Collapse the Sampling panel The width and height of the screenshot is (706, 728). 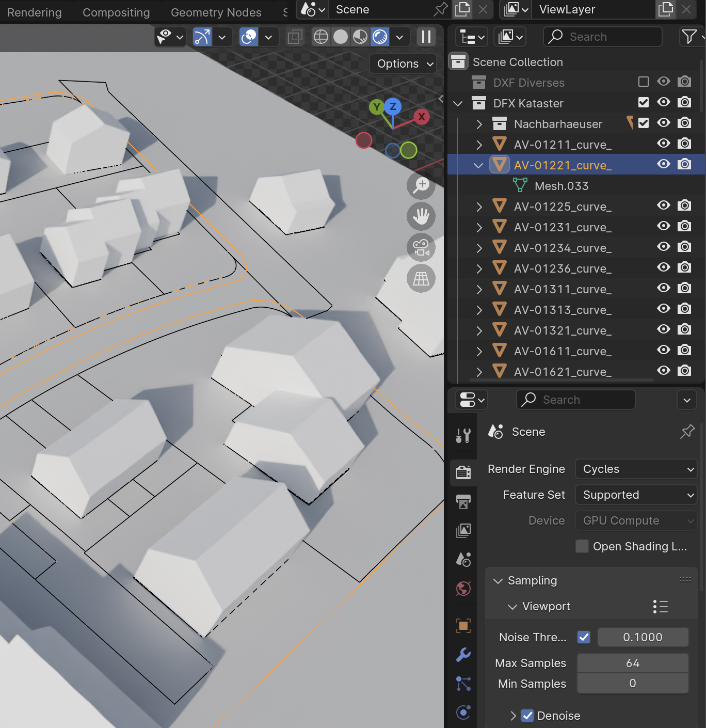498,581
